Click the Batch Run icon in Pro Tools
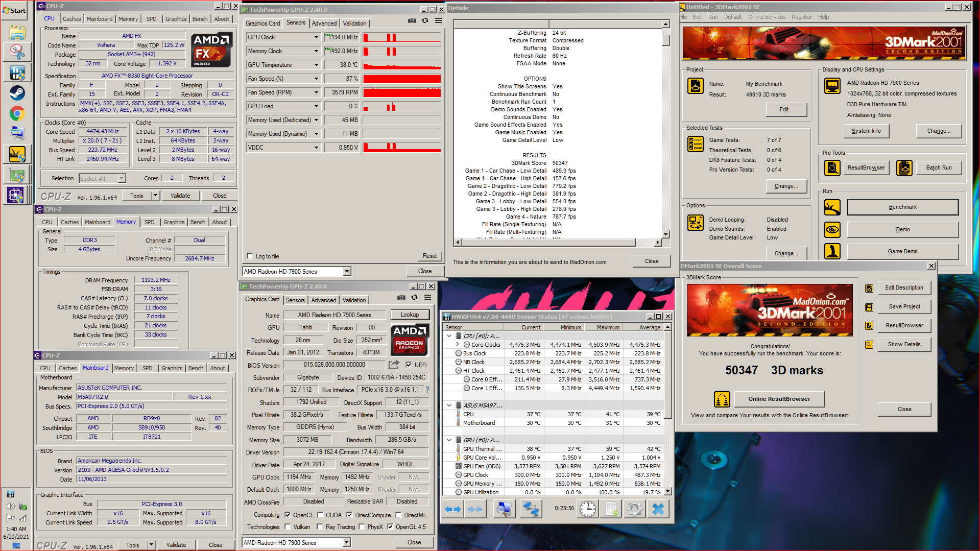This screenshot has height=551, width=980. 904,167
